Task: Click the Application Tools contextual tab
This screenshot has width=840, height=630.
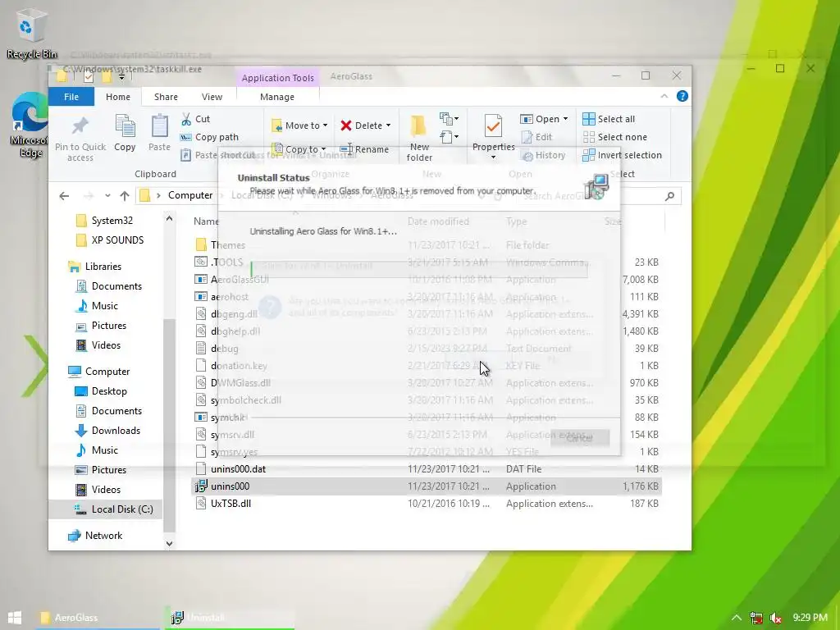Action: click(277, 78)
